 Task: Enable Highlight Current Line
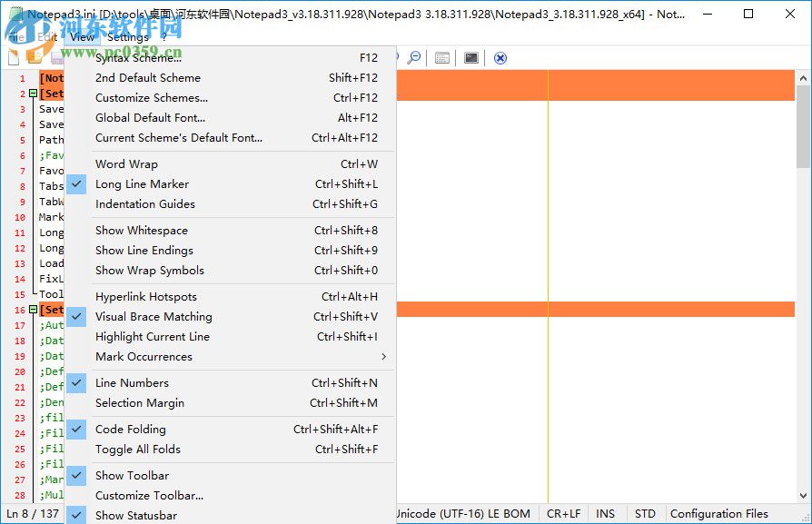[x=231, y=337]
